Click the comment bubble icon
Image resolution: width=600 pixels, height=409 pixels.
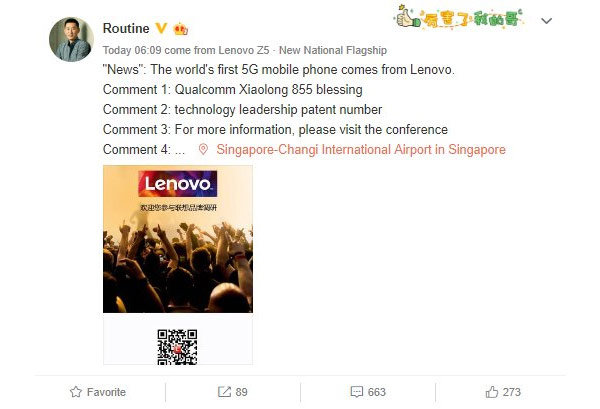357,392
